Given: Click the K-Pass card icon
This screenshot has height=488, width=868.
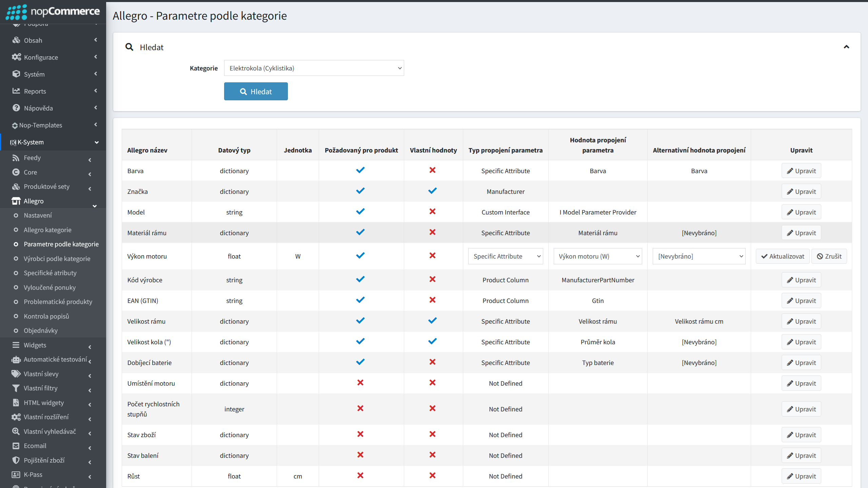Looking at the screenshot, I should coord(16,474).
